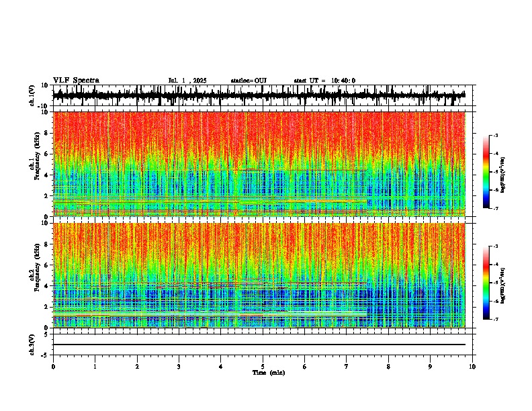Click inside the ch.1 voltage waveform panel
Viewport: 532px width, 411px height.
(x=262, y=95)
